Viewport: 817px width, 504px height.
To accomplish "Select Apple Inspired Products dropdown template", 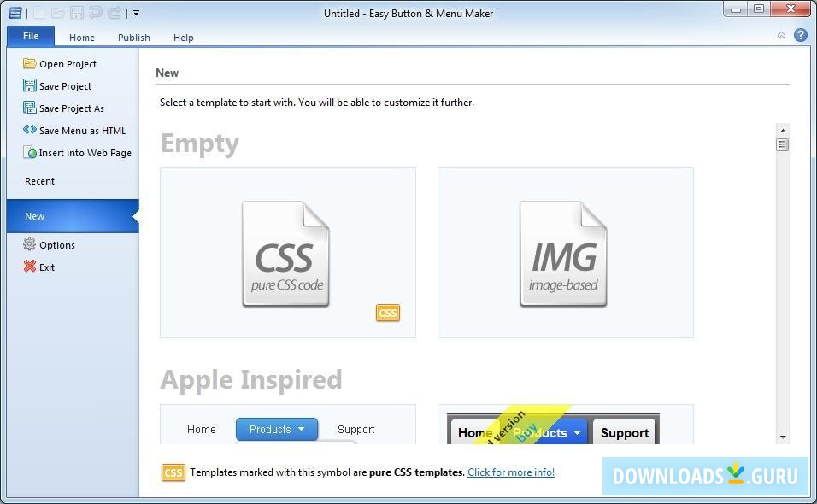I will (288, 425).
